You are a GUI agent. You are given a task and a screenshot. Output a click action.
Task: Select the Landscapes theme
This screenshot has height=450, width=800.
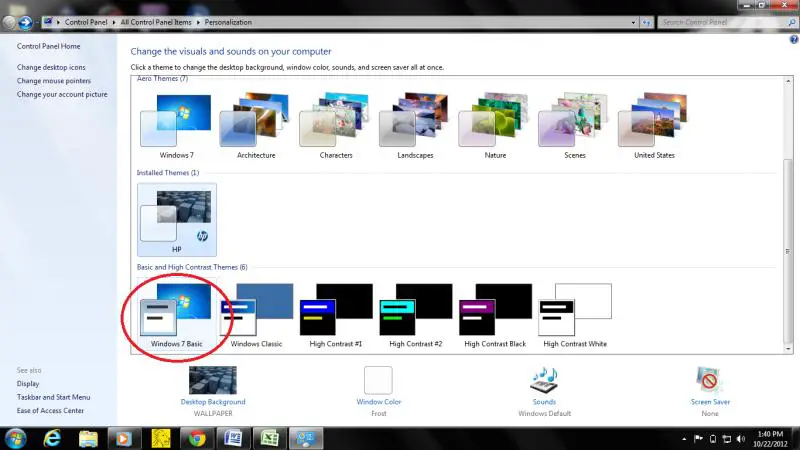[x=415, y=126]
